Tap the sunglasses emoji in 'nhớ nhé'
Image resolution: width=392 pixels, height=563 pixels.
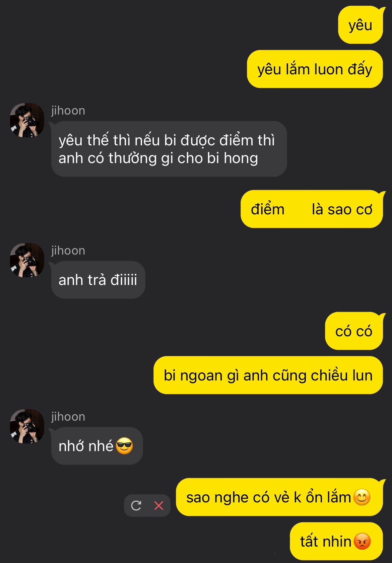124,446
